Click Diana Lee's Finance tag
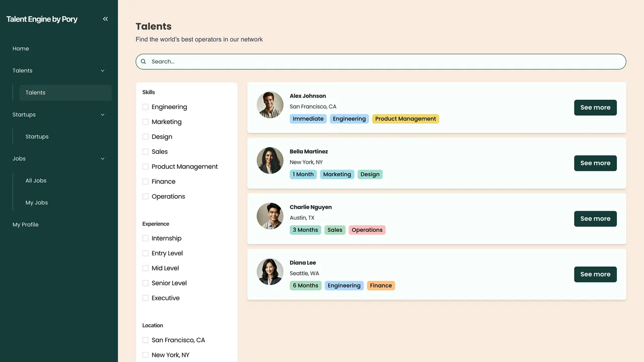644x362 pixels. tap(381, 286)
